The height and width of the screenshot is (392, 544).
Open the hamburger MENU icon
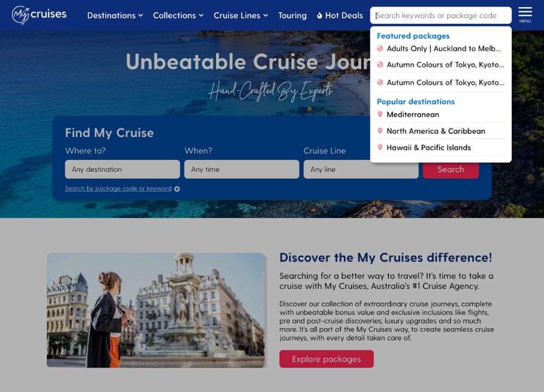(525, 15)
